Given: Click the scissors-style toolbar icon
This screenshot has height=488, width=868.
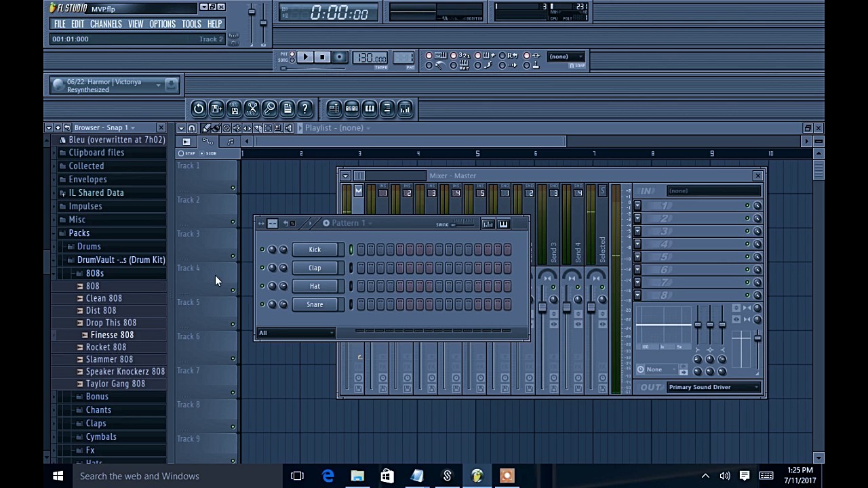Looking at the screenshot, I should click(x=252, y=108).
